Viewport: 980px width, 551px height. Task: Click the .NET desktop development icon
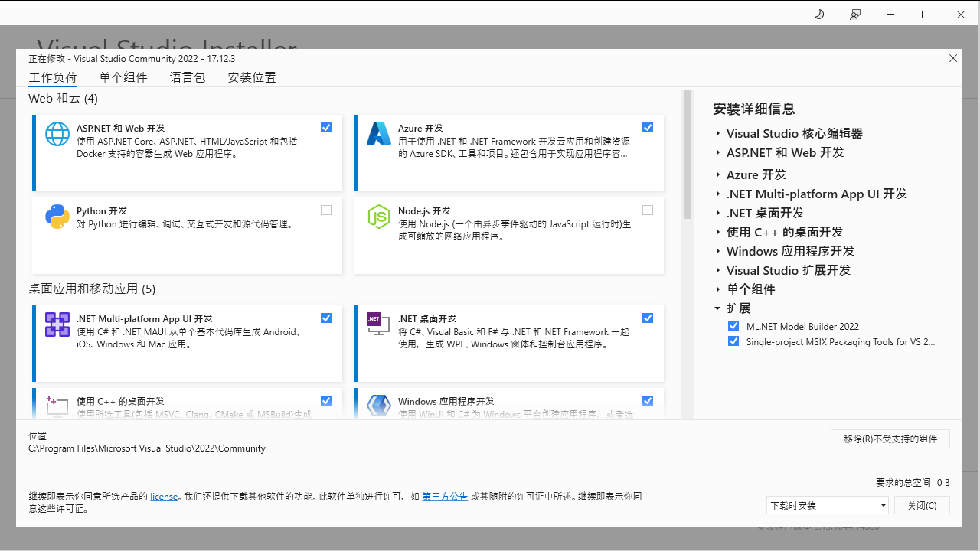379,324
